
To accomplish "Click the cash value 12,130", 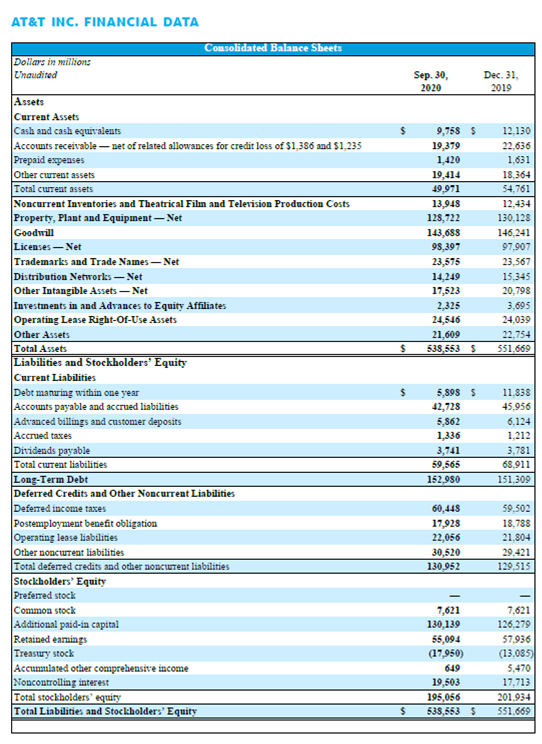I will tap(516, 131).
